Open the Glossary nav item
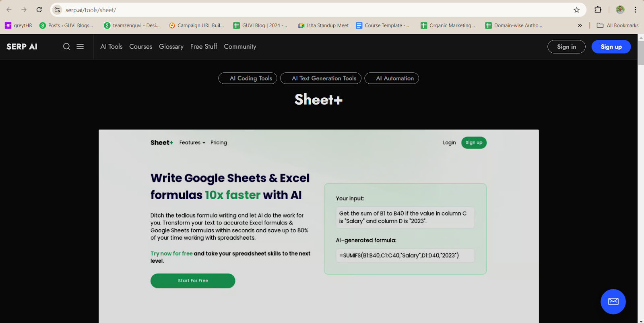 pyautogui.click(x=171, y=47)
